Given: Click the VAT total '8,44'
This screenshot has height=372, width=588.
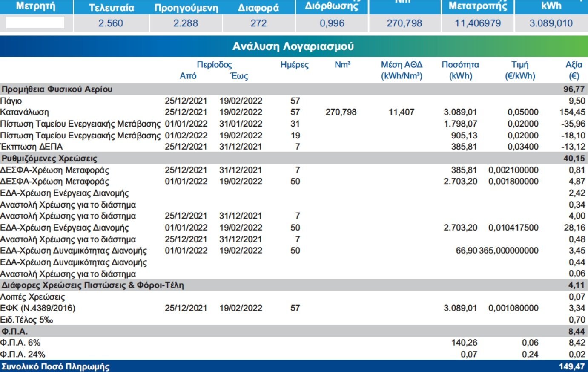Looking at the screenshot, I should coord(577,332).
